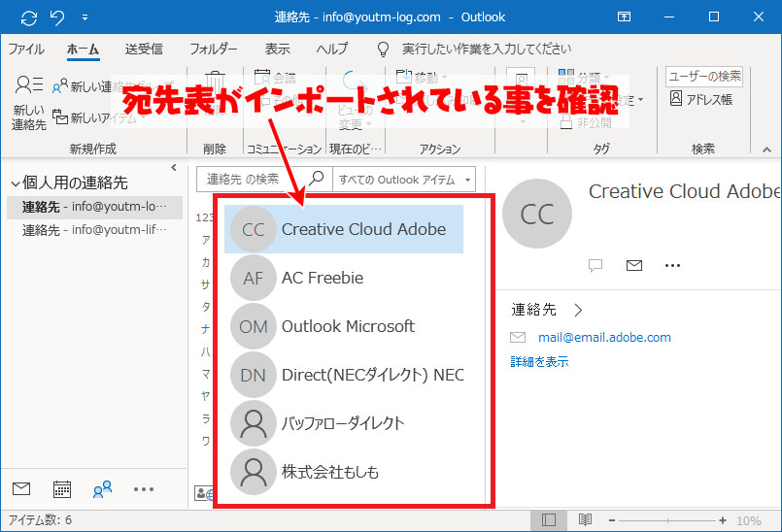Jump to the ラ index letter

click(206, 418)
